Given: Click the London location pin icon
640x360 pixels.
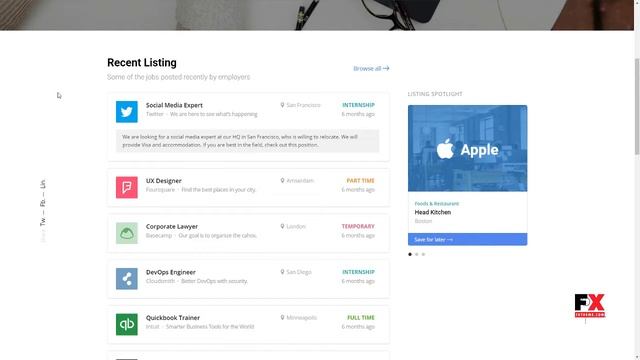Looking at the screenshot, I should 282,226.
